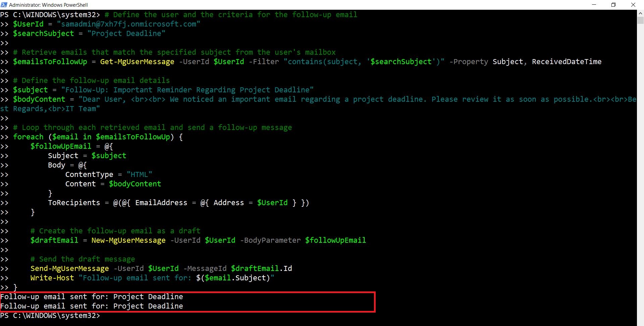Viewport: 644px width, 326px height.
Task: Click the samadmin email address string
Action: point(128,24)
